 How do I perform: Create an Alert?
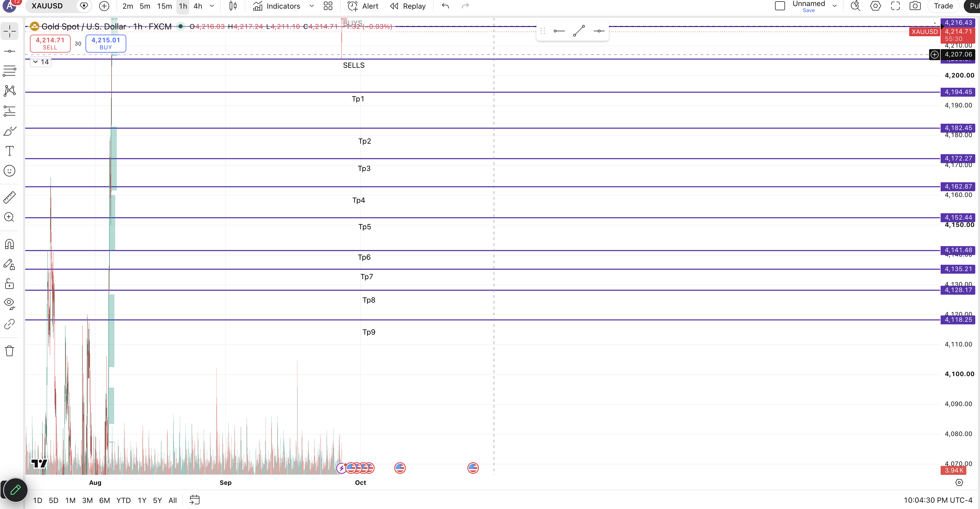pyautogui.click(x=363, y=6)
